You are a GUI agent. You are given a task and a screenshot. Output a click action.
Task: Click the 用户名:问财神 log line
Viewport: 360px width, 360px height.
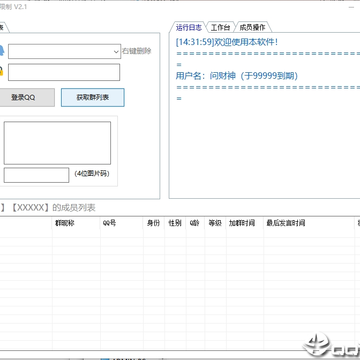click(x=237, y=76)
